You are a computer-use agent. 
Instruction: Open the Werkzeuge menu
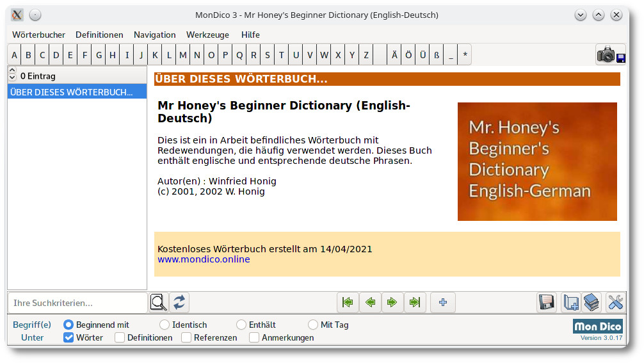pos(208,35)
